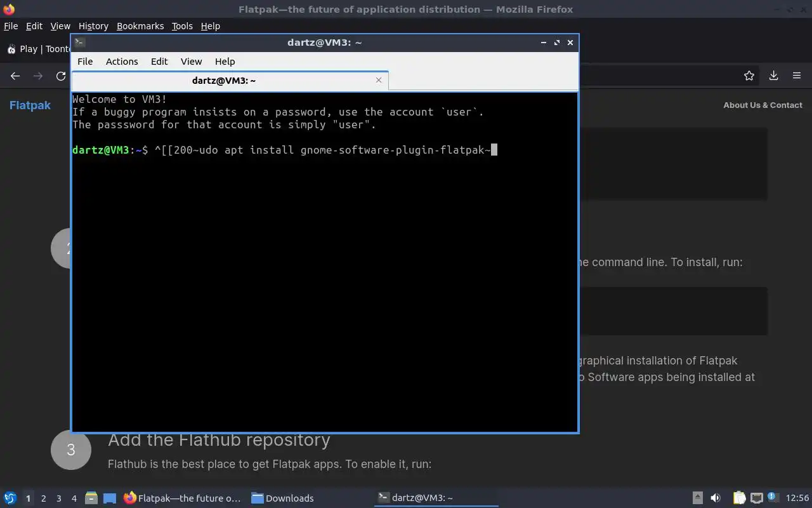
Task: Click the 'Add the Flathub repository' heading
Action: point(219,439)
